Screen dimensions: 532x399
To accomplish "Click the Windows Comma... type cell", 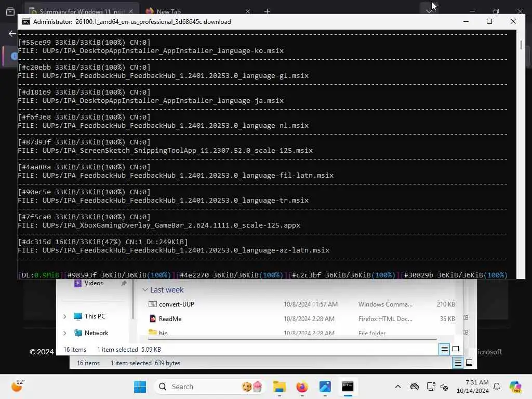I will (385, 304).
